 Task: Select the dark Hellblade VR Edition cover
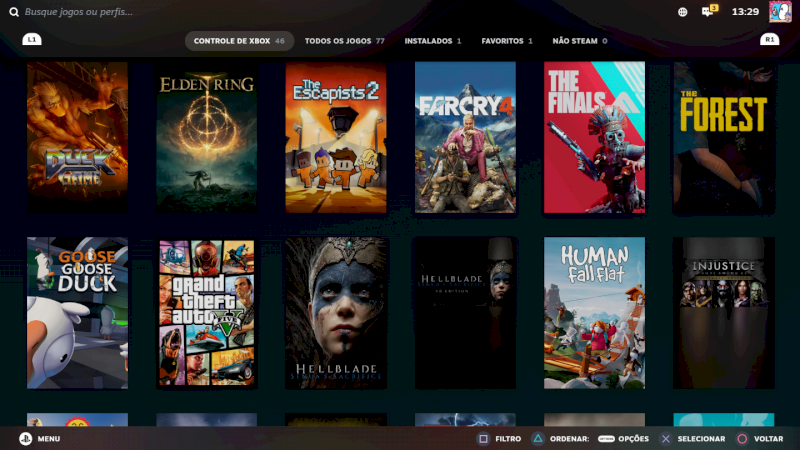465,313
